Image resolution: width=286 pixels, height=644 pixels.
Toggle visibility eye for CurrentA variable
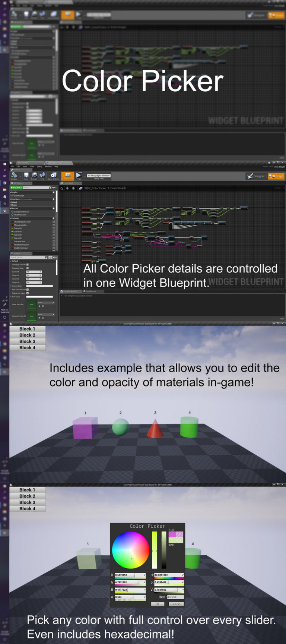54,228
